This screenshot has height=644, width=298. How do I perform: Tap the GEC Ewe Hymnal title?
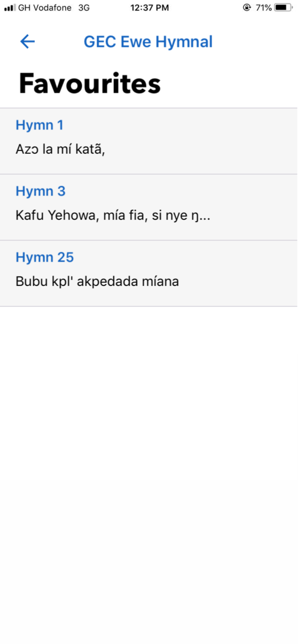tap(148, 42)
